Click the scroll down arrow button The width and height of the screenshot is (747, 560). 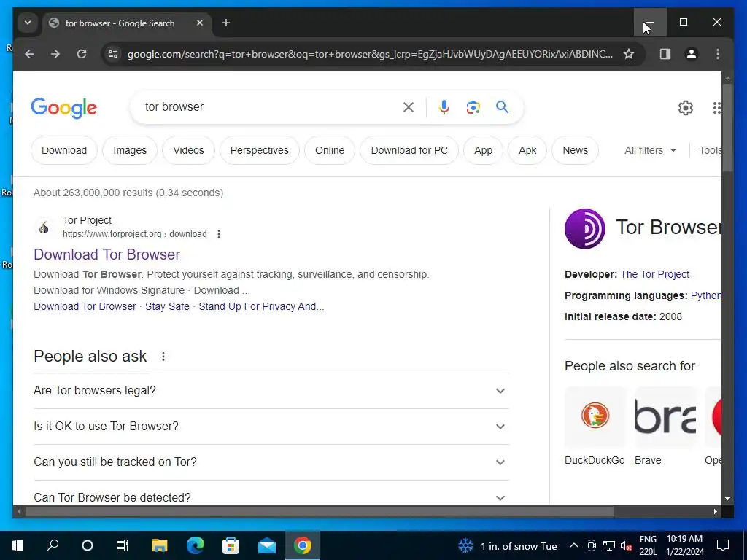tap(727, 499)
